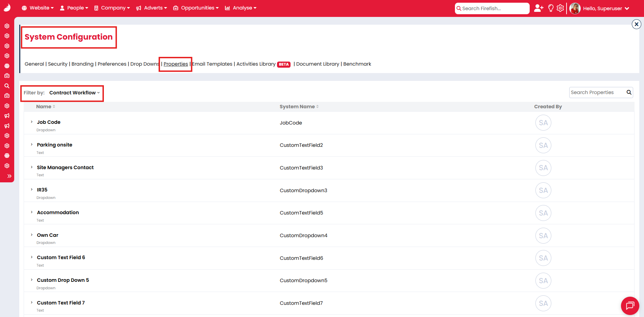
Task: Open the settings gear in top bar
Action: point(560,8)
